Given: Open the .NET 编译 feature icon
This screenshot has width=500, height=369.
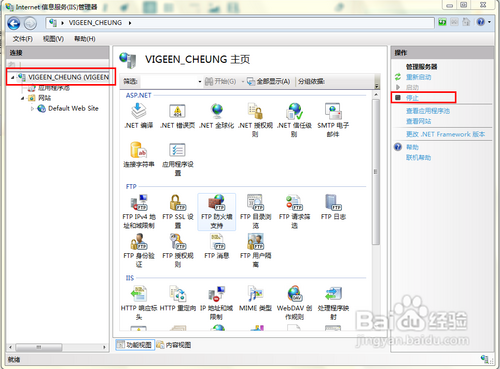Looking at the screenshot, I should 139,116.
